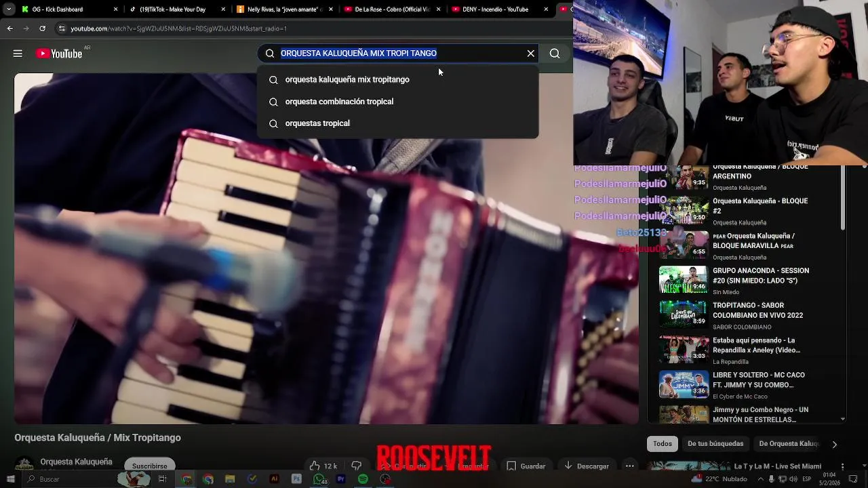Close the OG - Kick Dashboard tab
The width and height of the screenshot is (868, 488).
[x=116, y=9]
